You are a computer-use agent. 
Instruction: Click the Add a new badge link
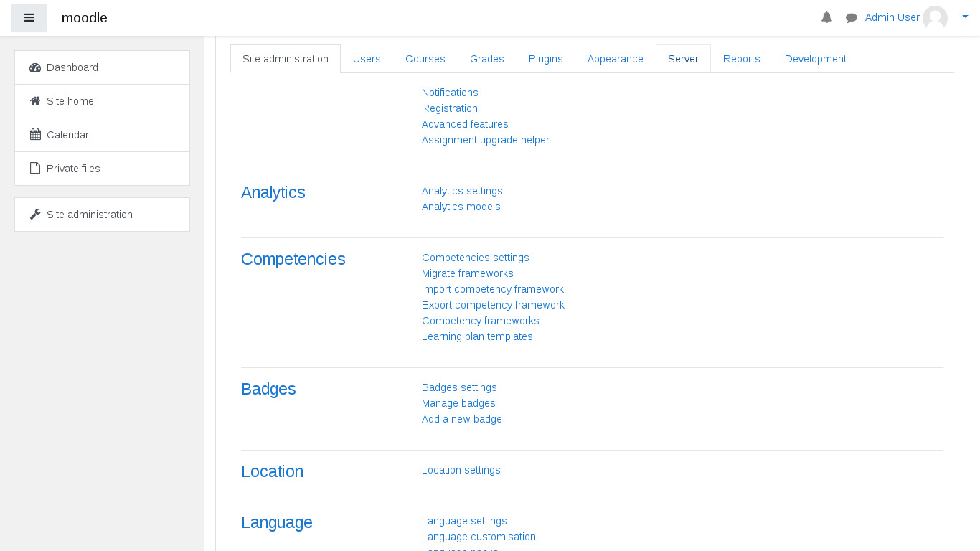[x=462, y=419]
